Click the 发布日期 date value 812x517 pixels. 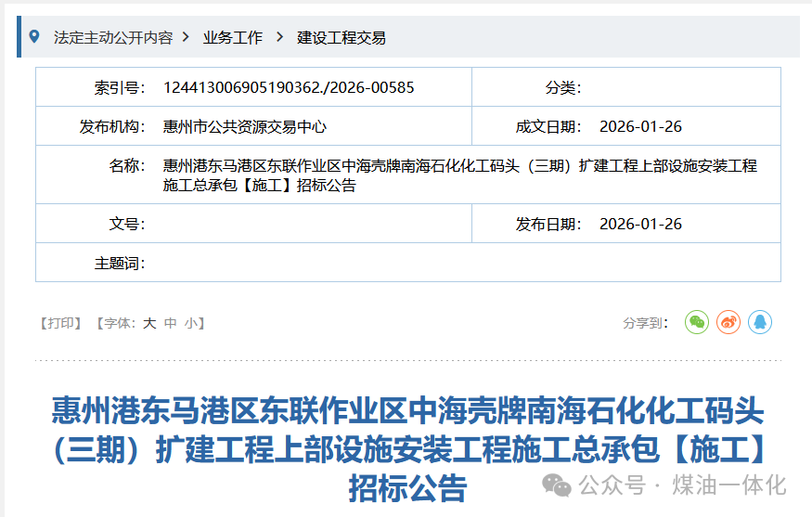coord(640,224)
